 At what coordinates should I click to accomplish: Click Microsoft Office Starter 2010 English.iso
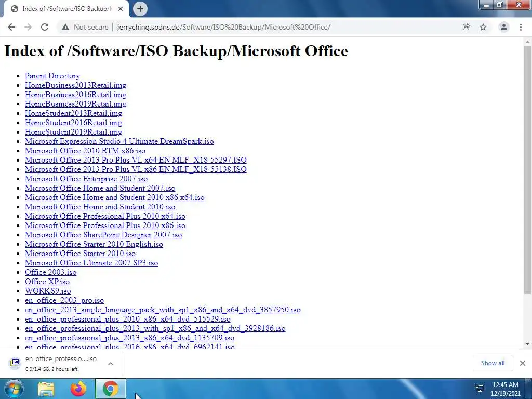[94, 244]
